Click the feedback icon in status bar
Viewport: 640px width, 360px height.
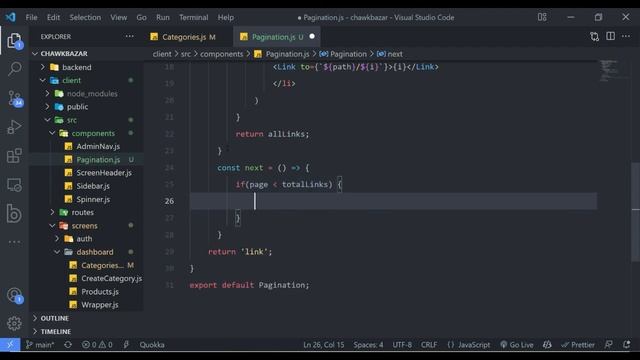click(x=608, y=345)
